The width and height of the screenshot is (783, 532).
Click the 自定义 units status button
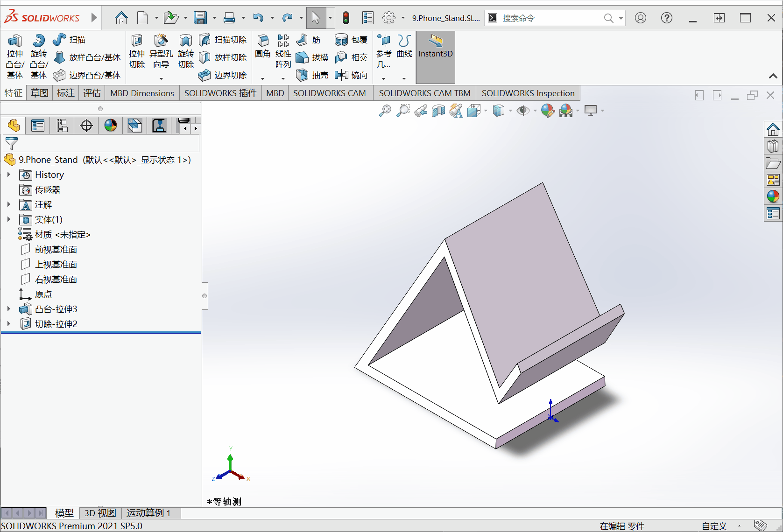714,526
